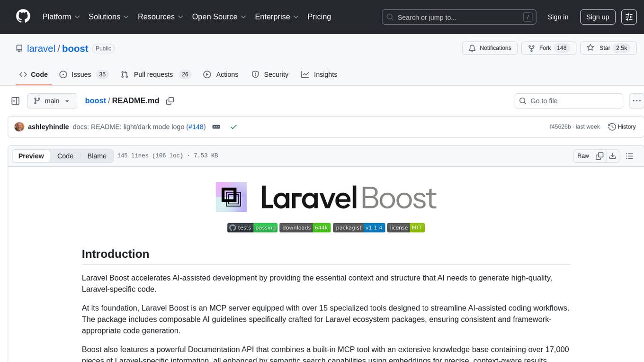Open pull request #148 link
This screenshot has width=644, height=362.
[x=196, y=127]
